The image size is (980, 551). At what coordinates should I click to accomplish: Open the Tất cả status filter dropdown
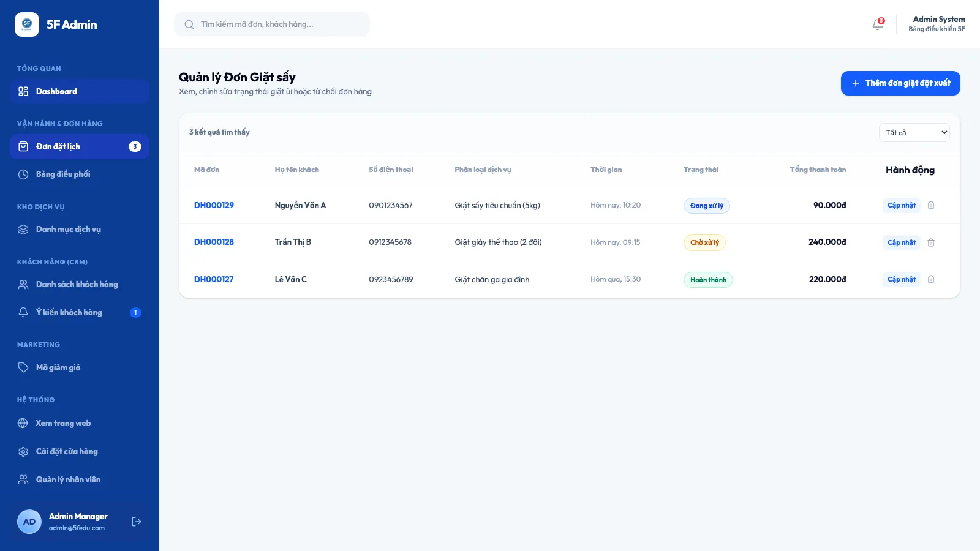coord(914,132)
